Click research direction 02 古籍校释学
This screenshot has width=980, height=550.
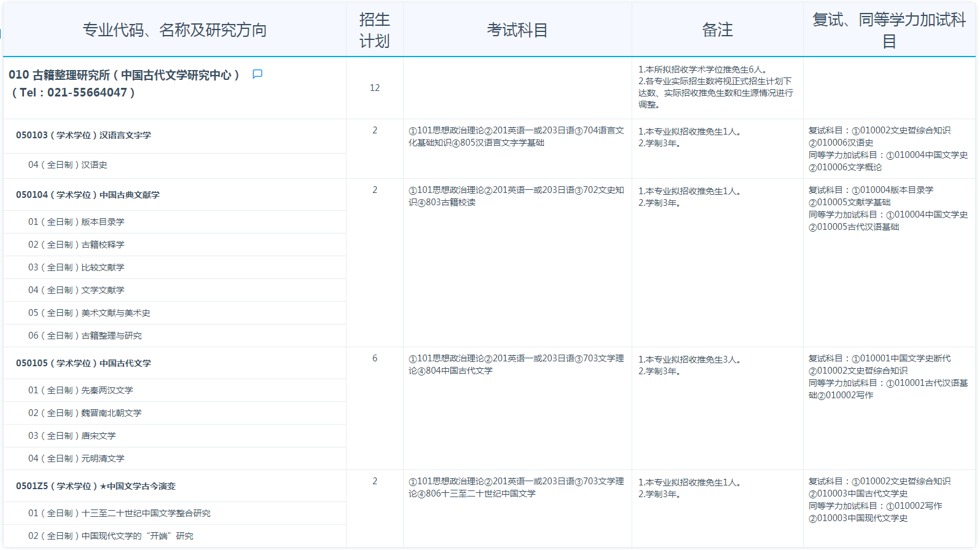click(76, 245)
